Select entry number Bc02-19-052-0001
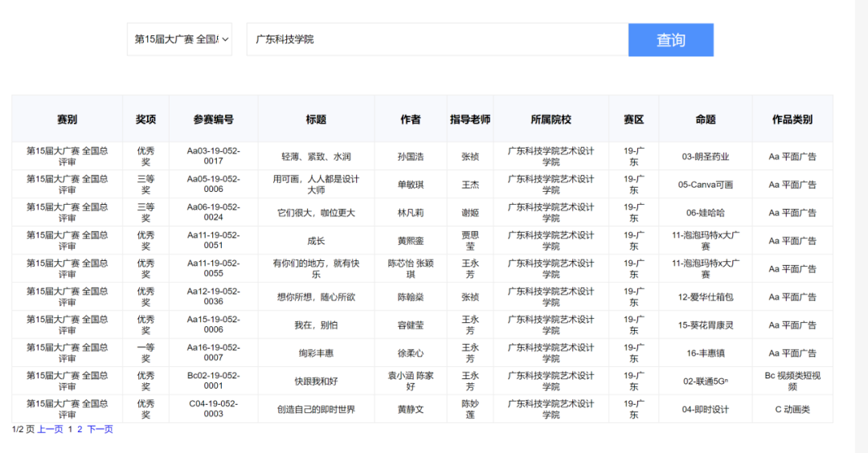868x453 pixels. coord(213,381)
